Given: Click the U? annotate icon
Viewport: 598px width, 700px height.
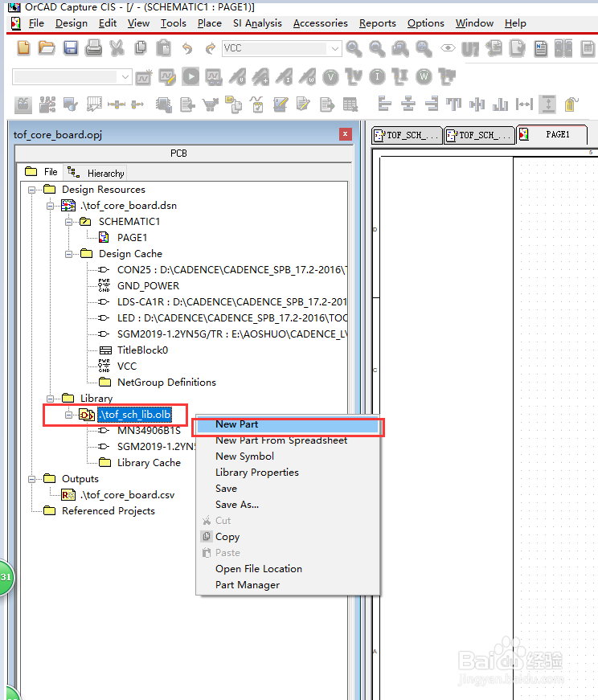Looking at the screenshot, I should click(x=470, y=49).
